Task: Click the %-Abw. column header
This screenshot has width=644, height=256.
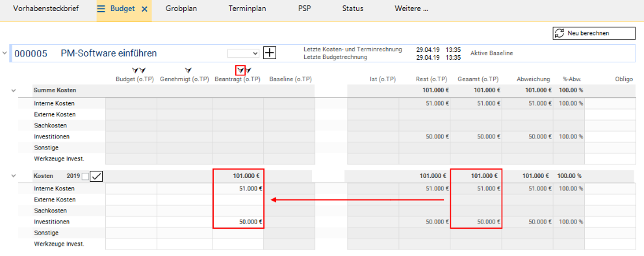Action: click(572, 79)
